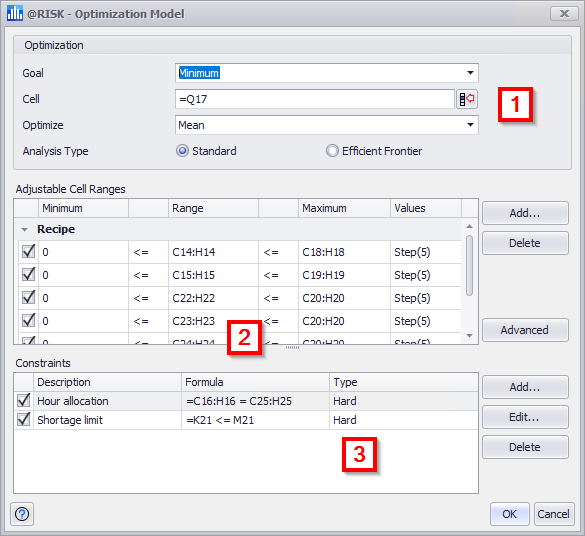Select the Shortage limit description
This screenshot has width=585, height=536.
[107, 420]
